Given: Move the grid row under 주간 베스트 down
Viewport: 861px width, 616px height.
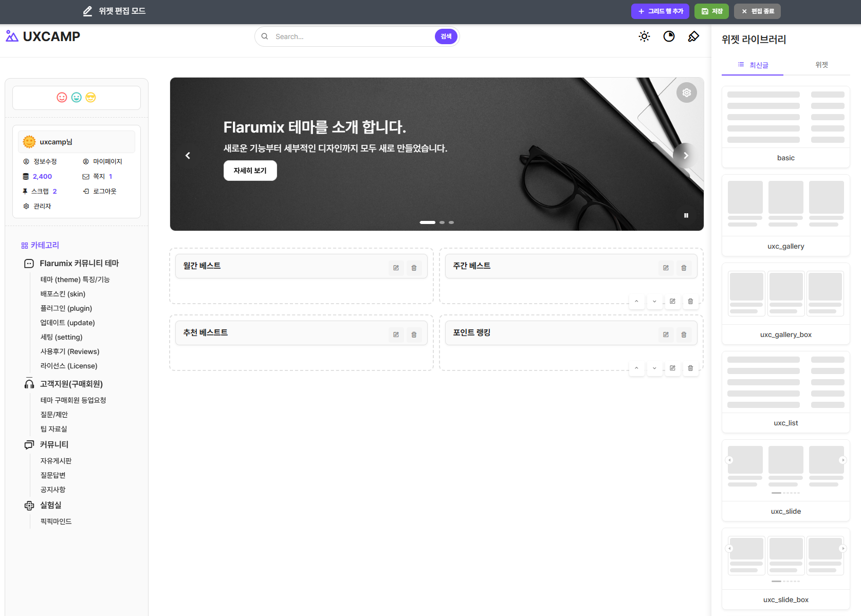Looking at the screenshot, I should point(654,302).
